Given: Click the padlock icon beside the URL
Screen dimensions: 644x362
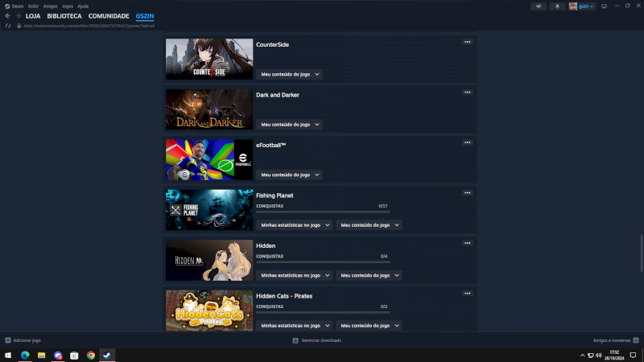Looking at the screenshot, I should (19, 26).
